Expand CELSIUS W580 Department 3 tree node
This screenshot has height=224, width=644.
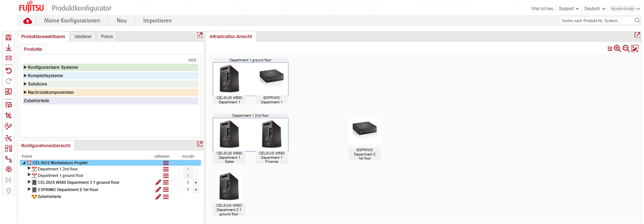click(29, 182)
